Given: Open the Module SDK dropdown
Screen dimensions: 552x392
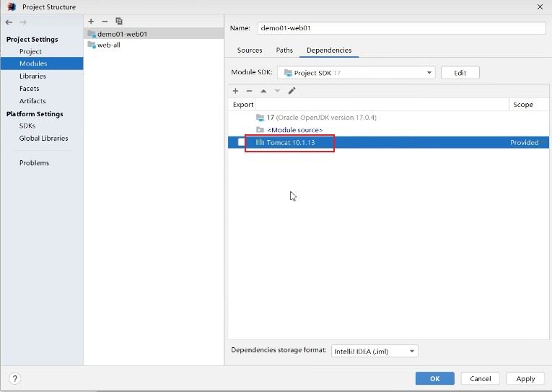Looking at the screenshot, I should (356, 73).
